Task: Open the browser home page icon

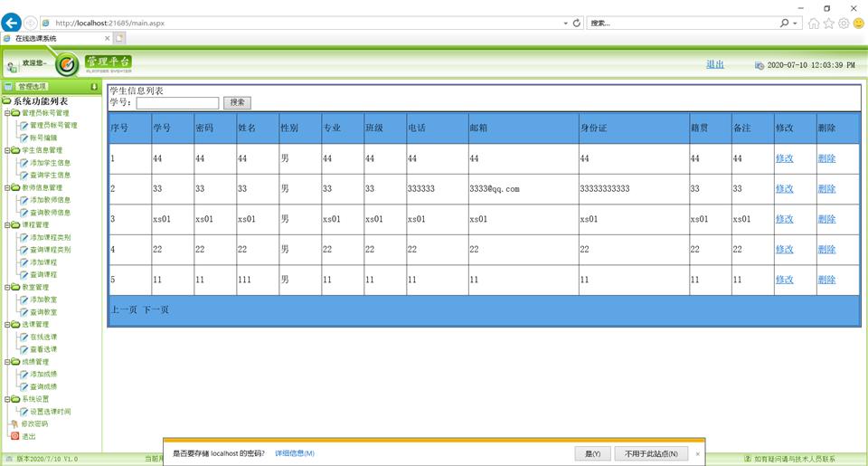Action: coord(814,24)
